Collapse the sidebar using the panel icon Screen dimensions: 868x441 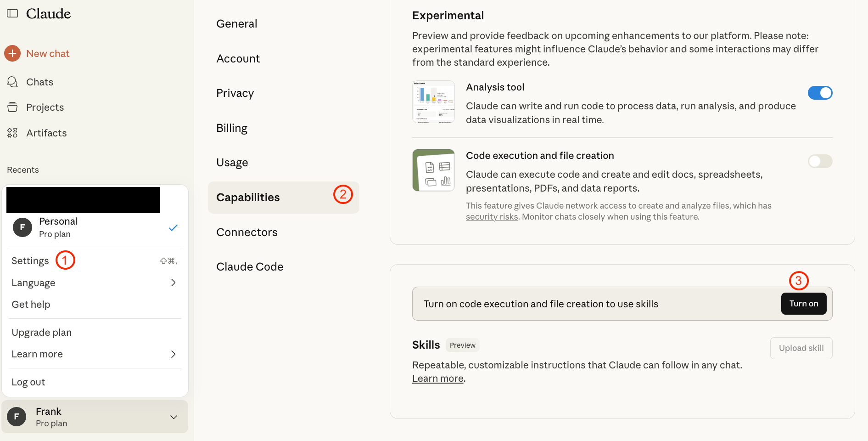12,13
